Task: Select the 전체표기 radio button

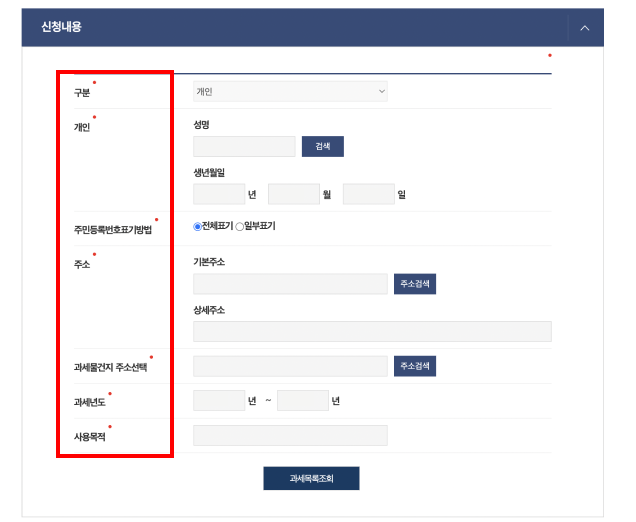Action: (197, 226)
